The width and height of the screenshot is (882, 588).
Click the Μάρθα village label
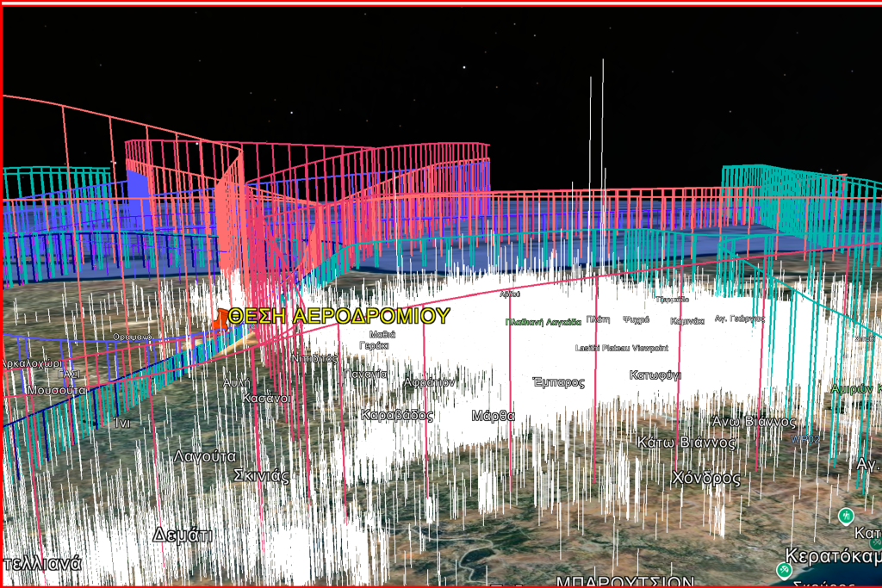coord(494,416)
